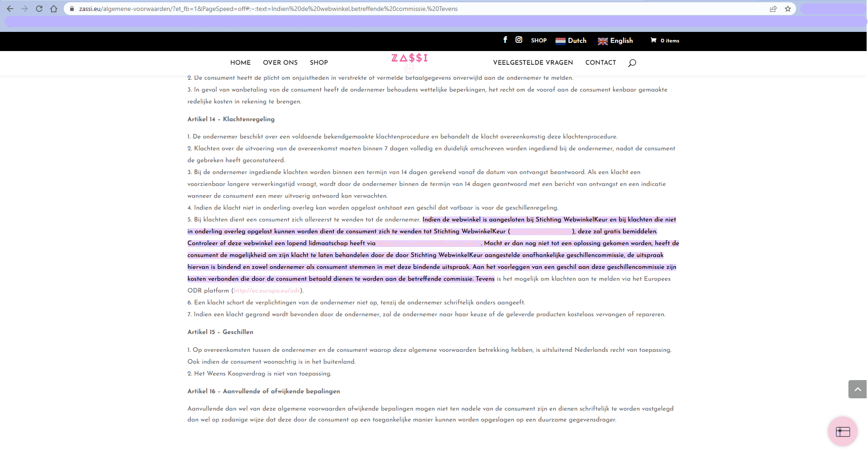Image resolution: width=868 pixels, height=453 pixels.
Task: Bookmark this page with the star icon
Action: 788,9
